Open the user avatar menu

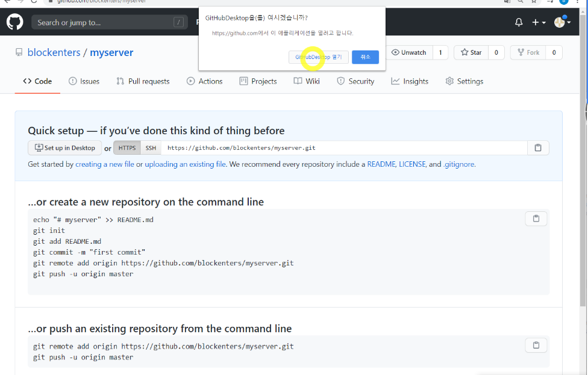tap(562, 22)
